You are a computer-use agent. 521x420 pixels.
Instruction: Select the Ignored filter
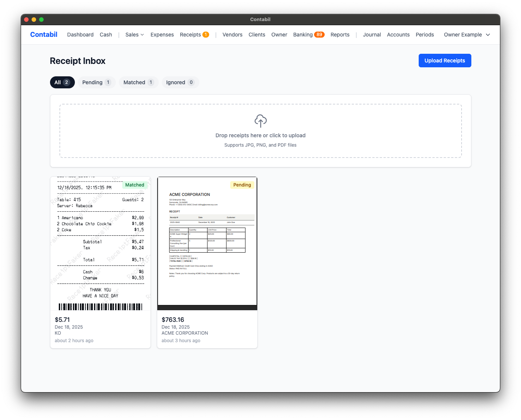[x=180, y=82]
